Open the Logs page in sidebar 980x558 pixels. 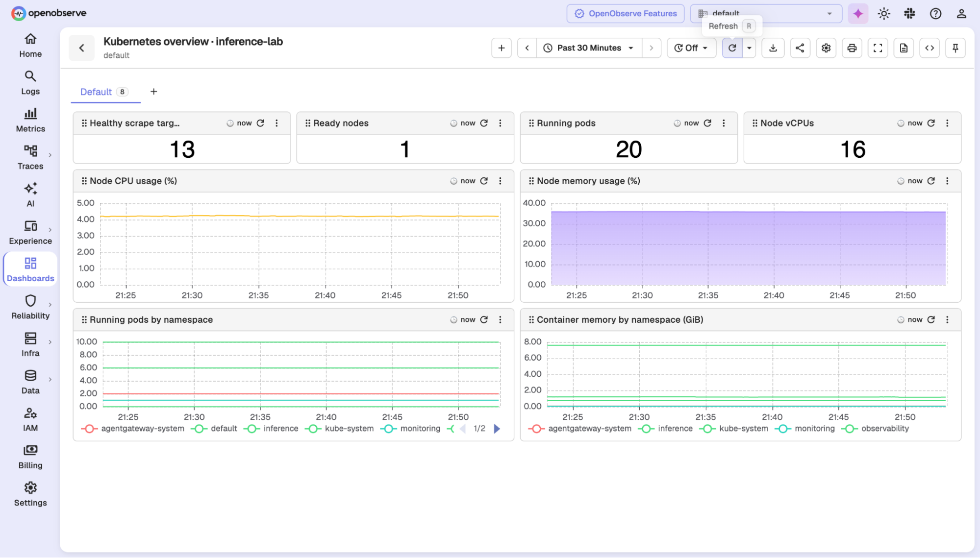coord(30,83)
